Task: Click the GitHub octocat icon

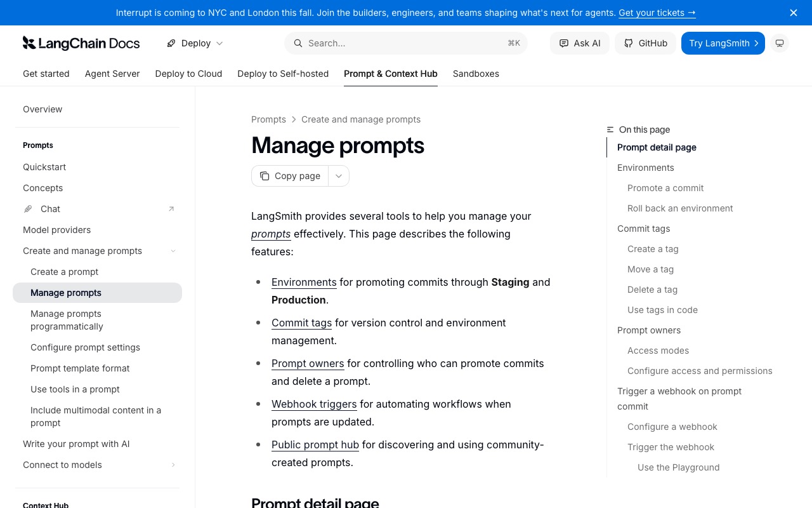Action: (x=629, y=43)
